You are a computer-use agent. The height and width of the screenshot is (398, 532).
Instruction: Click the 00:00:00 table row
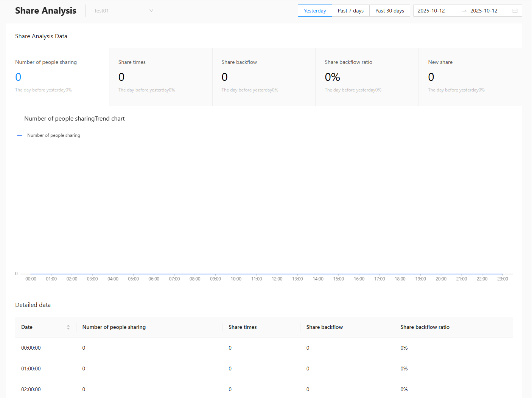pyautogui.click(x=264, y=348)
